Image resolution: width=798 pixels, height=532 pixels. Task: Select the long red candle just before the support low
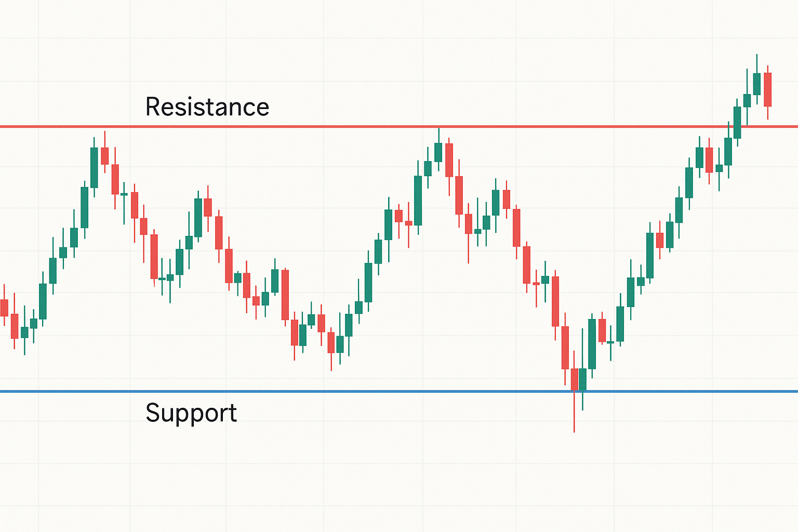point(565,348)
